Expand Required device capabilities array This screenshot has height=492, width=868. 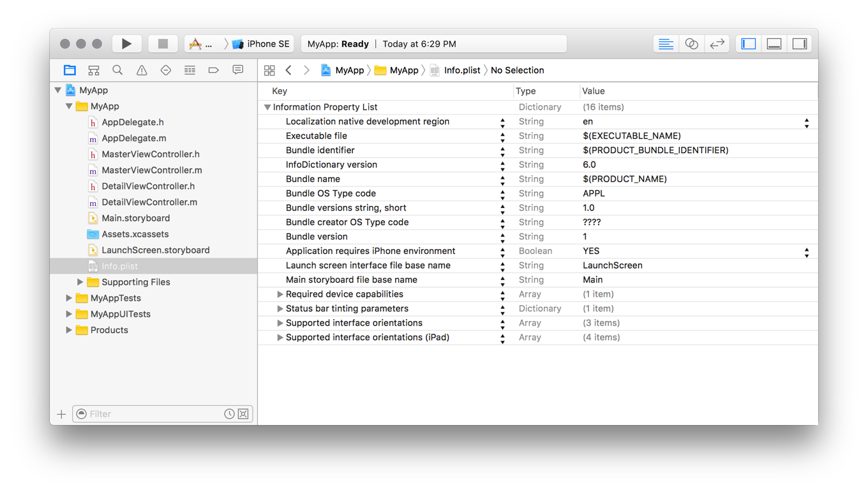coord(280,294)
